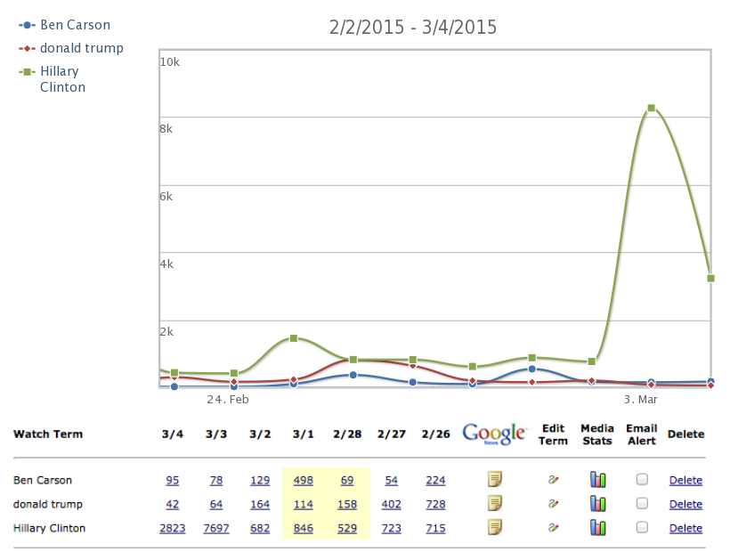
Task: Open Google News note icon for Hillary Clinton
Action: [x=494, y=528]
